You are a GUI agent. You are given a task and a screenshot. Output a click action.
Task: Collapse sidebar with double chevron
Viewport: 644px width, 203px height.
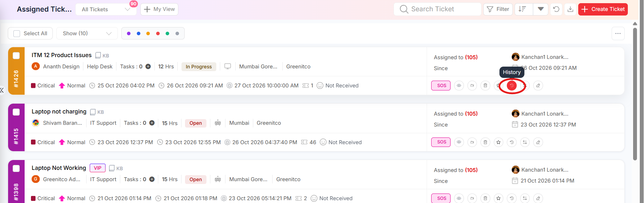[2, 90]
